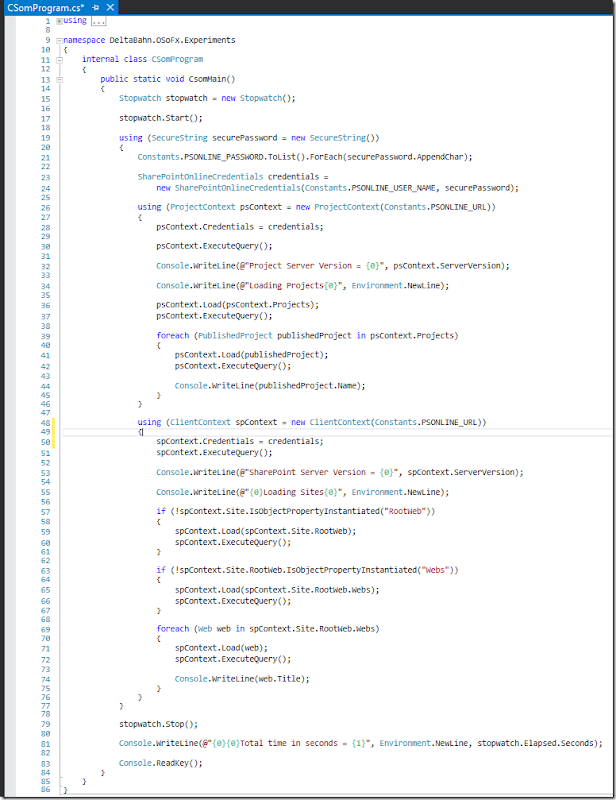The image size is (616, 800).
Task: Click the stopwatch.Start(); statement
Action: [x=161, y=118]
